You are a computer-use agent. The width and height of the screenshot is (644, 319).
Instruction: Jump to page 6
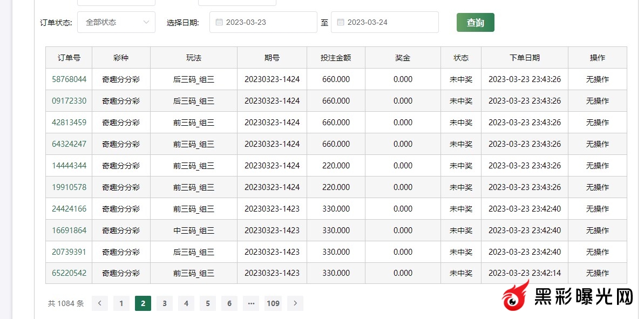(x=229, y=303)
